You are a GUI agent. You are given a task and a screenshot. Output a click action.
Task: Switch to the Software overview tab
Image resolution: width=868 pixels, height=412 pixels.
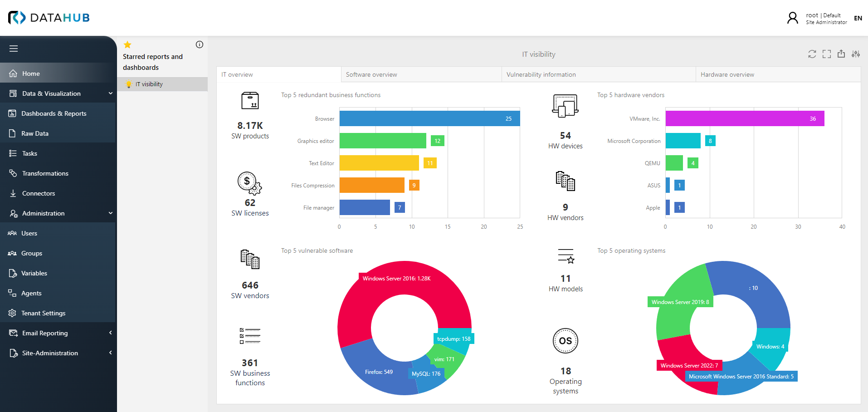tap(371, 74)
